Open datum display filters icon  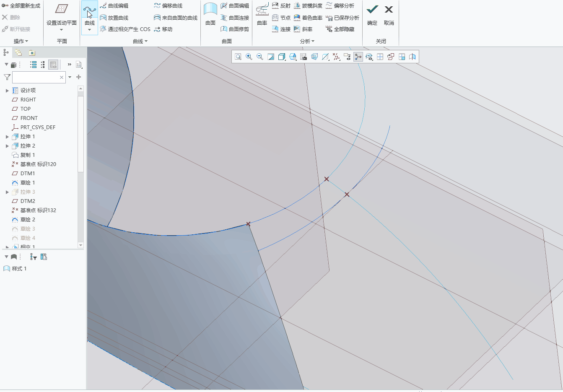(x=336, y=57)
